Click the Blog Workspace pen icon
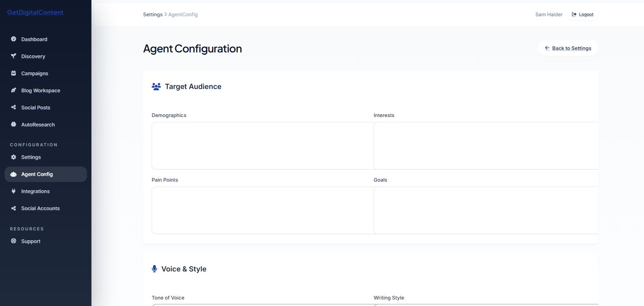Viewport: 644px width, 306px height. click(x=13, y=90)
